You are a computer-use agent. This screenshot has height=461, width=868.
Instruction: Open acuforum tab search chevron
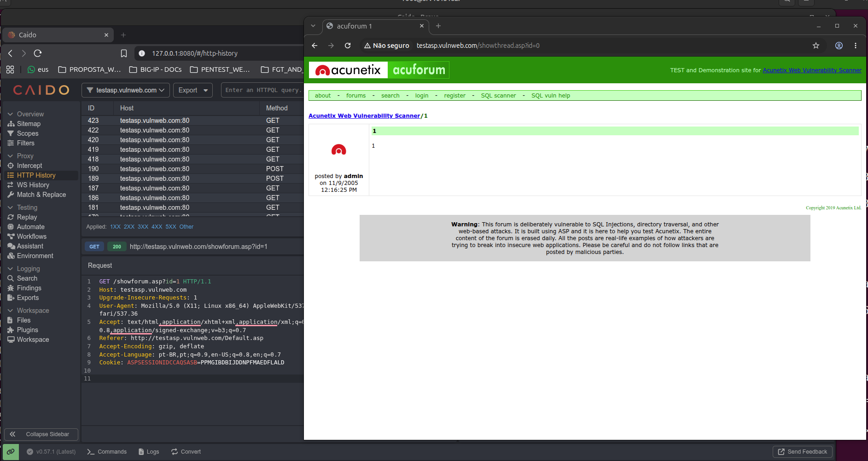click(313, 26)
